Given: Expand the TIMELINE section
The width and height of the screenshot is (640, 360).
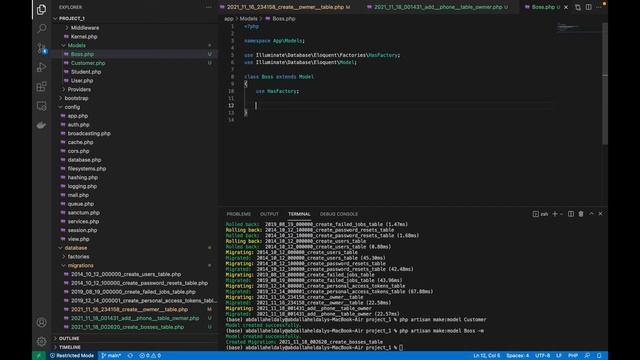Looking at the screenshot, I should 70,347.
